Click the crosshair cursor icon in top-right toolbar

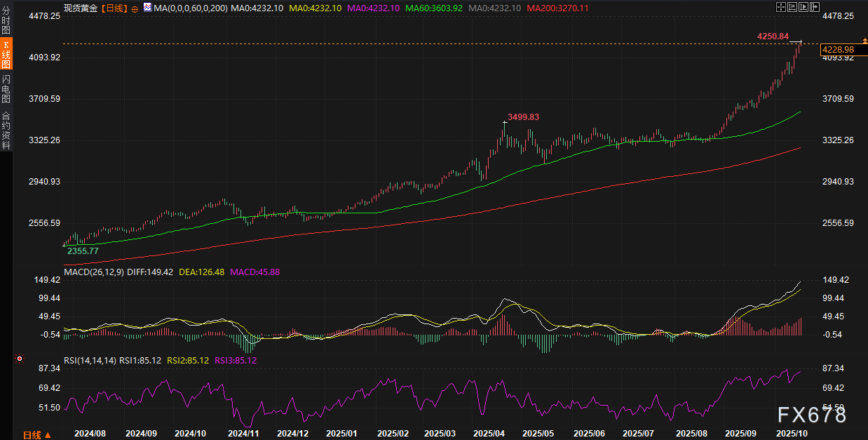pyautogui.click(x=782, y=7)
